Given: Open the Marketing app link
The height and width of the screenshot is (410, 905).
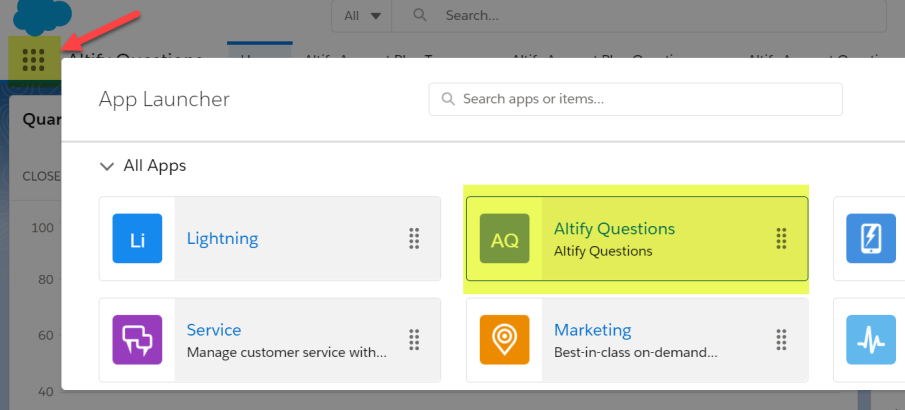Looking at the screenshot, I should point(592,330).
